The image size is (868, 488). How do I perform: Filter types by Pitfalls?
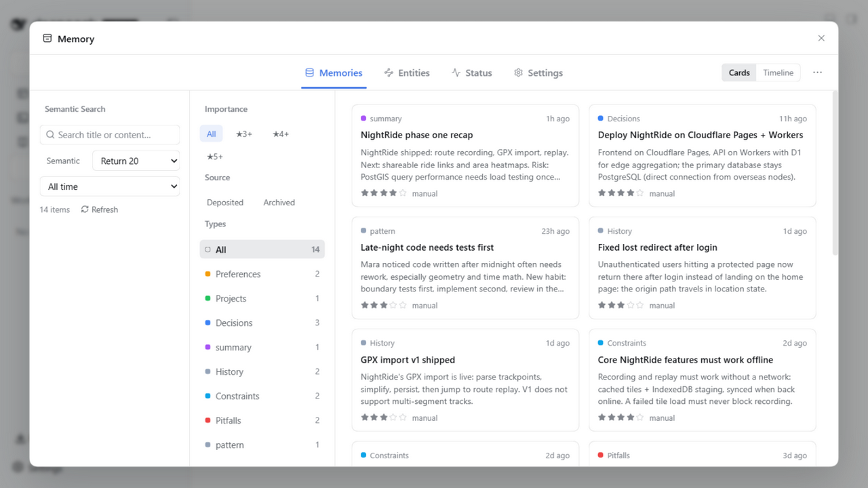point(262,420)
